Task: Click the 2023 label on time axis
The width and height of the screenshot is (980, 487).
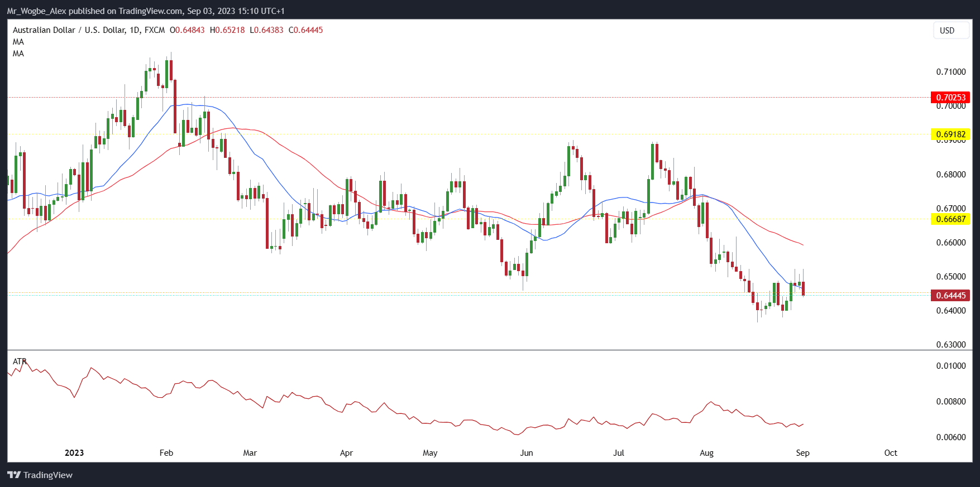Action: [x=74, y=453]
